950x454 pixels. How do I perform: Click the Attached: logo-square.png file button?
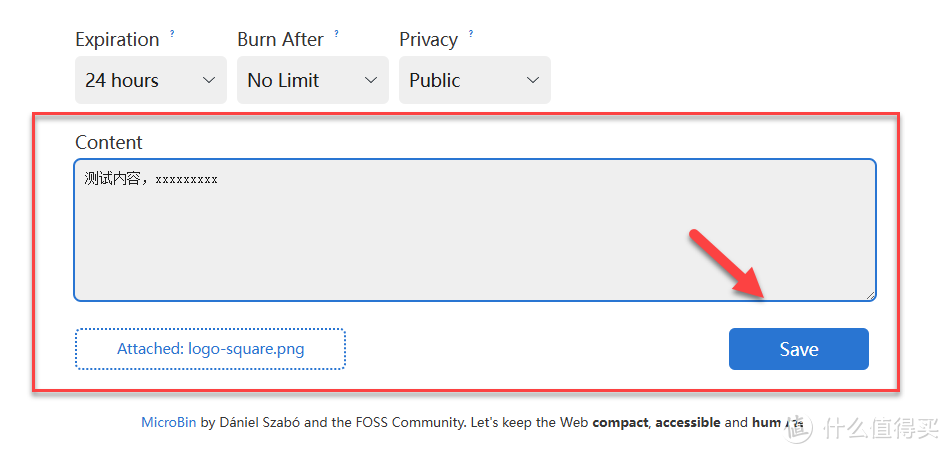coord(210,349)
